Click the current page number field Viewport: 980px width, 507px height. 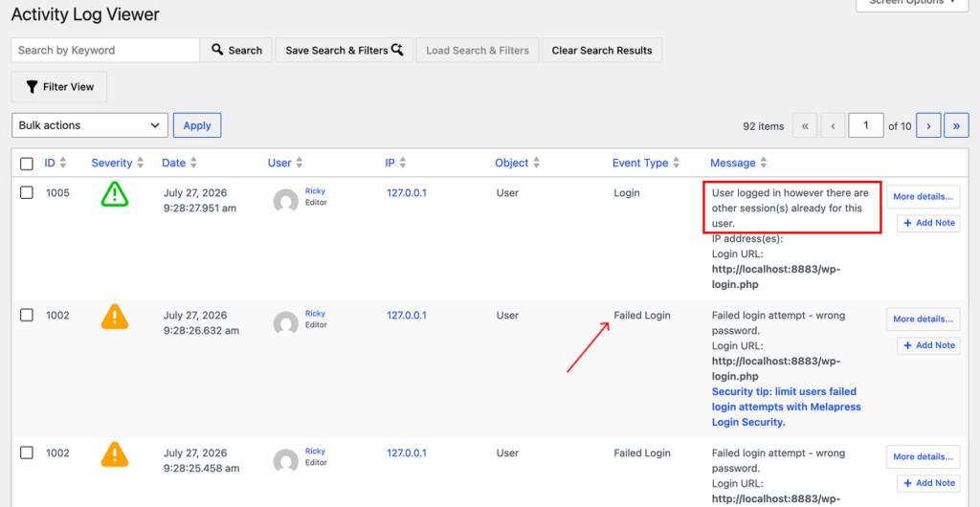(865, 125)
